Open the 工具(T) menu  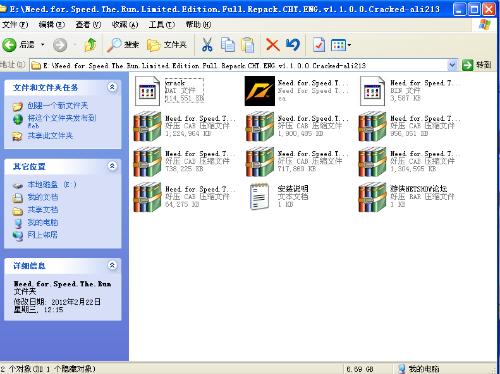click(x=162, y=24)
